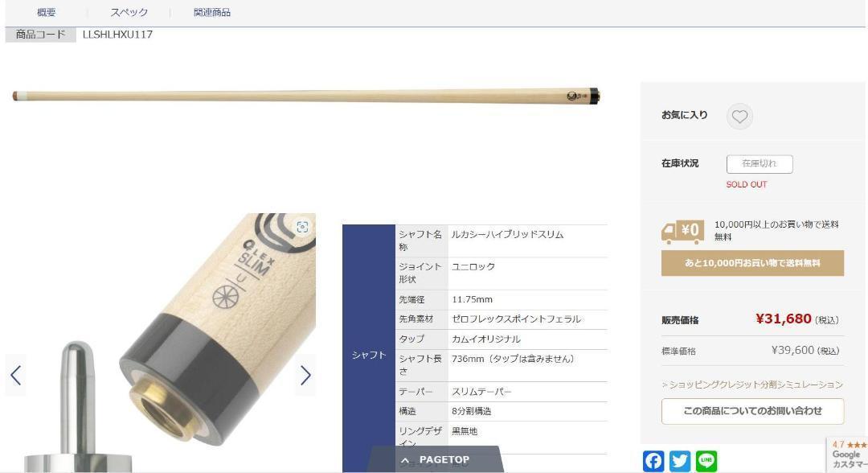Click あと10,000円お買い物で送料無料 banner
This screenshot has height=473, width=868.
(x=753, y=263)
